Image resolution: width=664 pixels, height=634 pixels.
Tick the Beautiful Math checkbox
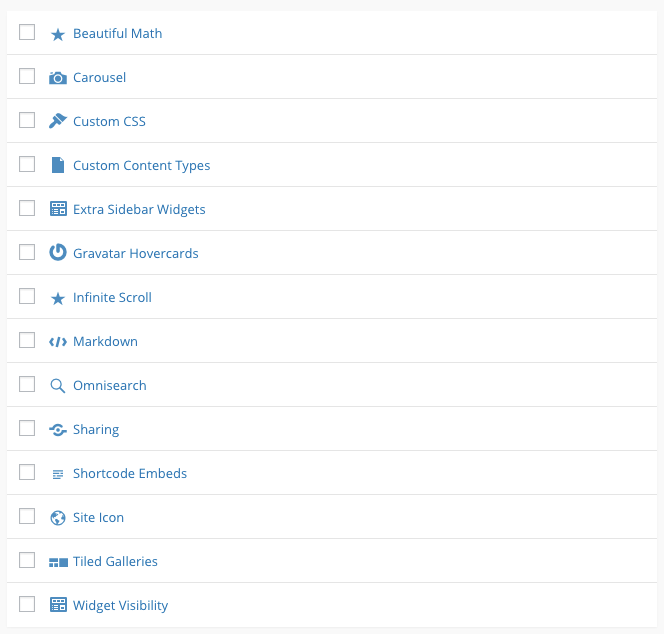tap(27, 32)
